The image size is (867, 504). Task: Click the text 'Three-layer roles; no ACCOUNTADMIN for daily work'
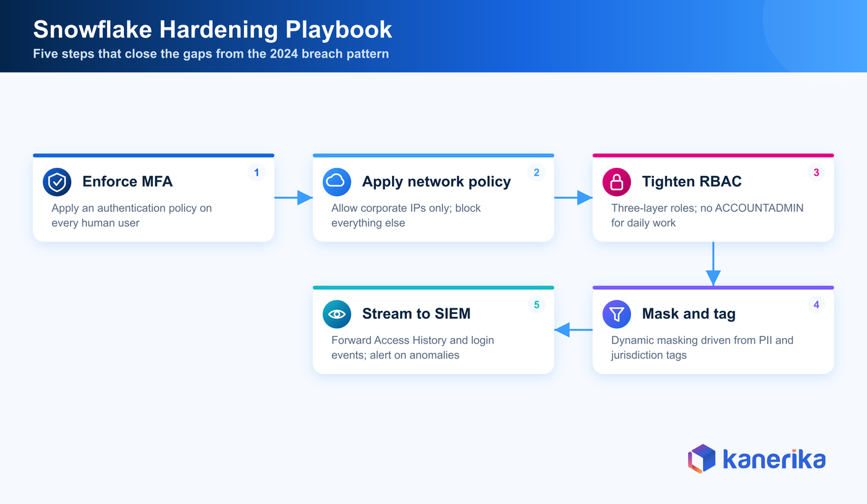pyautogui.click(x=707, y=215)
